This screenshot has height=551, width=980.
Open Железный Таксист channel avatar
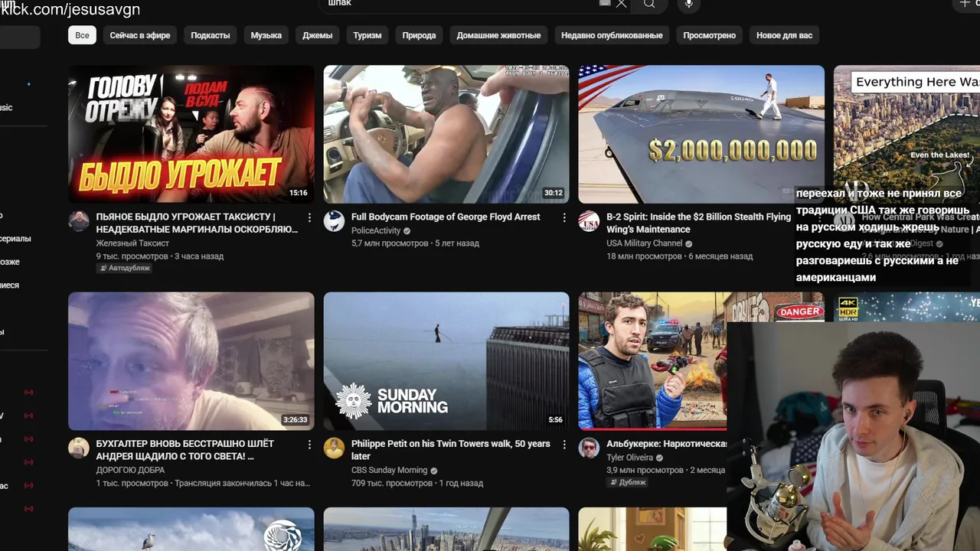pyautogui.click(x=79, y=221)
